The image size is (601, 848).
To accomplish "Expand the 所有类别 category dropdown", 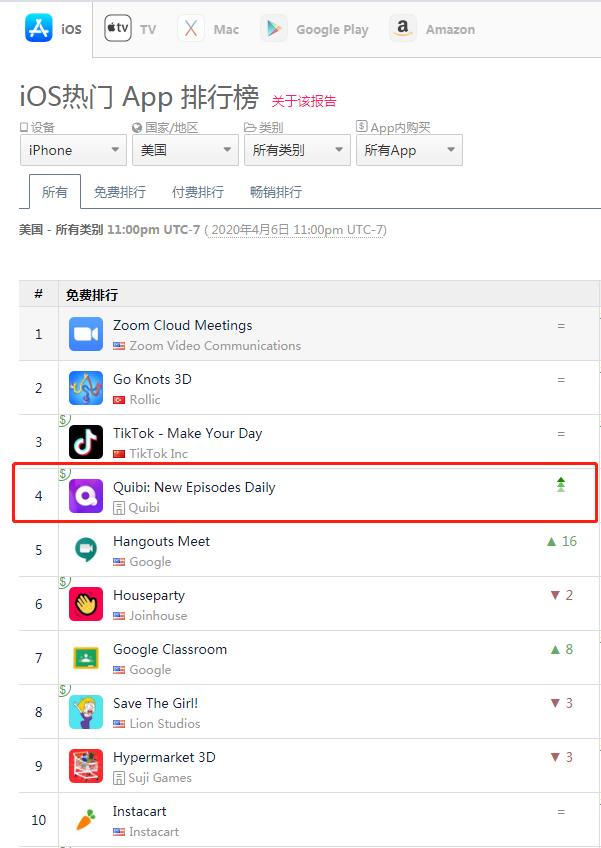I will [x=296, y=150].
